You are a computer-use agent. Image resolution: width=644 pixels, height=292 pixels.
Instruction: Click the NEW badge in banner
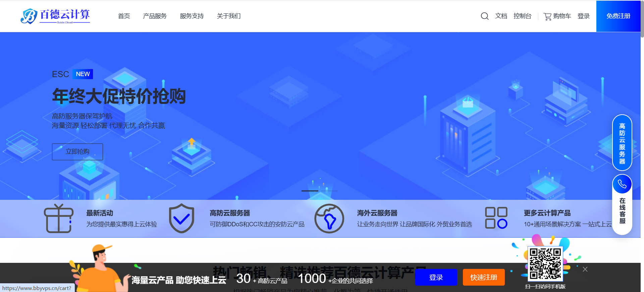point(83,74)
